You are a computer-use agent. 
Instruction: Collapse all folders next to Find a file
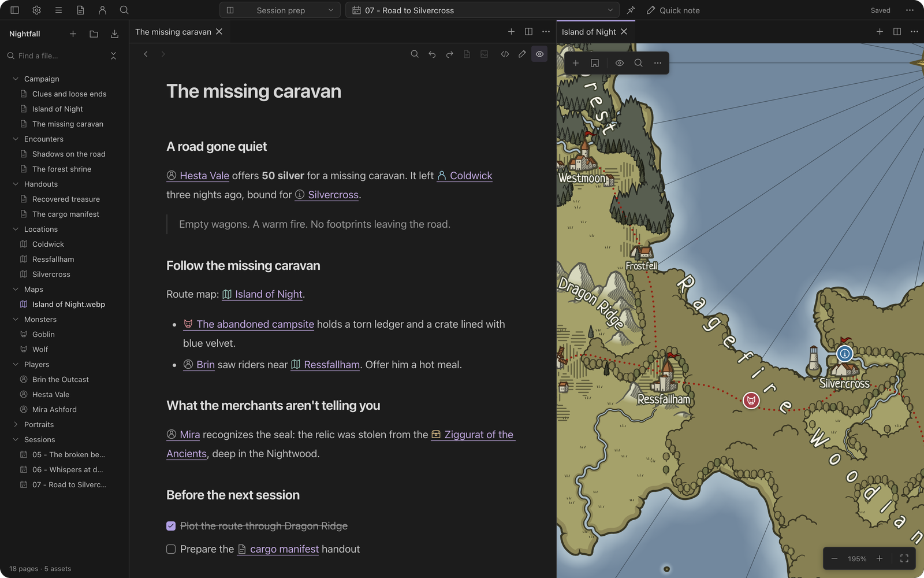pos(113,55)
